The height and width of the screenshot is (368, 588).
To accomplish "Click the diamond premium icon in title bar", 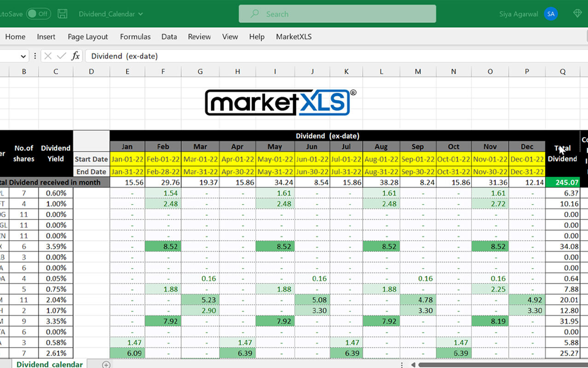I will pos(577,14).
